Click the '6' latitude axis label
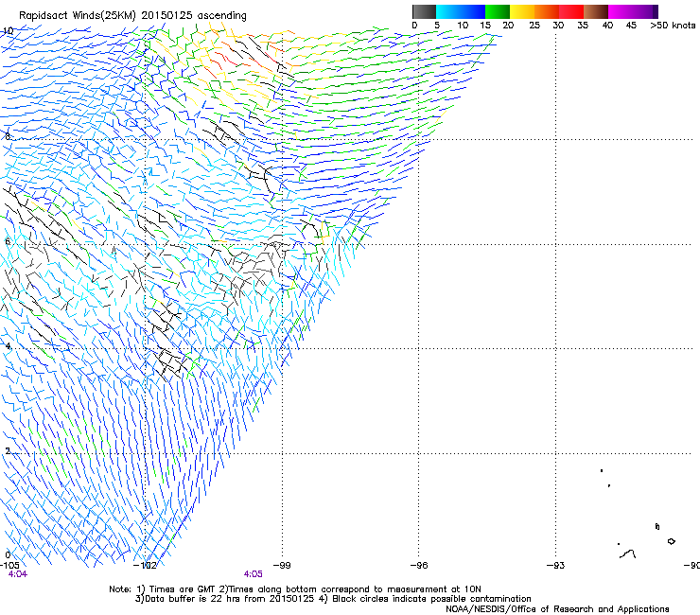The height and width of the screenshot is (615, 700). (8, 241)
